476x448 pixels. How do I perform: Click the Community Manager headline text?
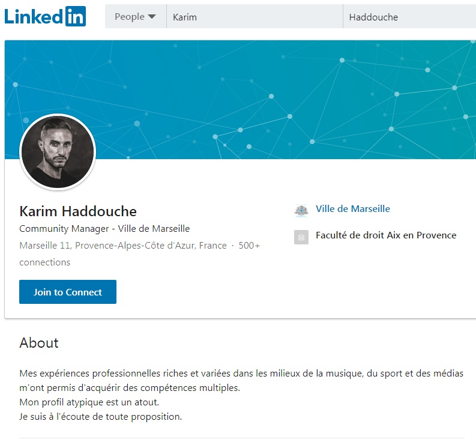[104, 229]
